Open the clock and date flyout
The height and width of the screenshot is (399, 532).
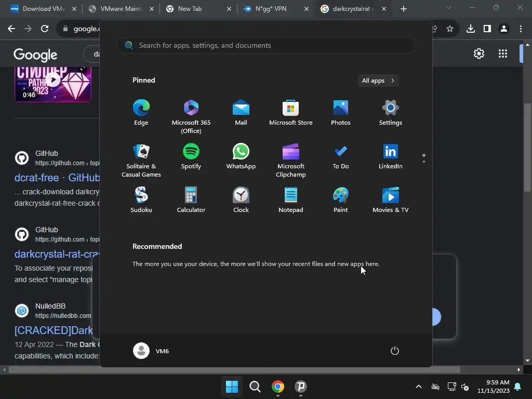click(494, 387)
